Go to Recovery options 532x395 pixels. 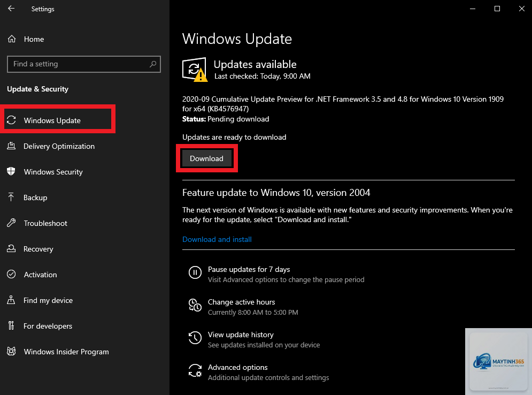click(38, 249)
